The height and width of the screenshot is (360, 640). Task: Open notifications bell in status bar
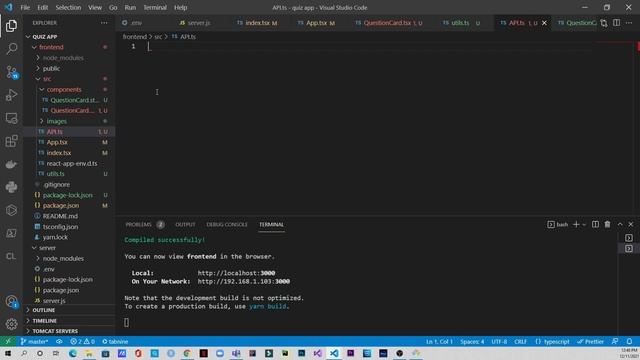coord(629,342)
